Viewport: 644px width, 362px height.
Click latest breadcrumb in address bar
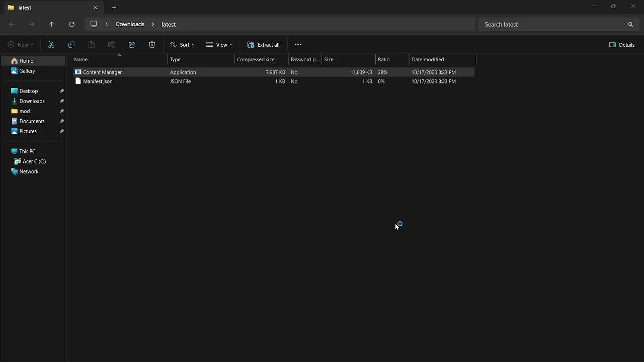(x=169, y=24)
